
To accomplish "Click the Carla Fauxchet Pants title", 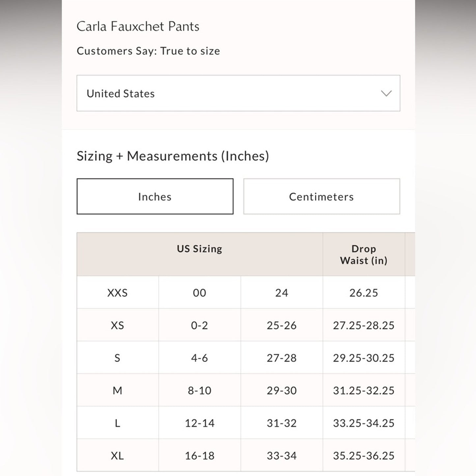I will 138,26.
